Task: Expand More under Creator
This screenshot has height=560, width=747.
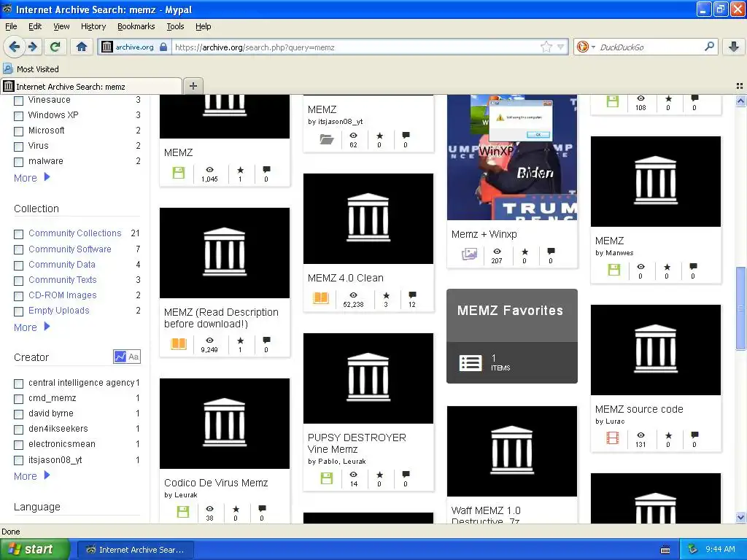Action: (32, 475)
